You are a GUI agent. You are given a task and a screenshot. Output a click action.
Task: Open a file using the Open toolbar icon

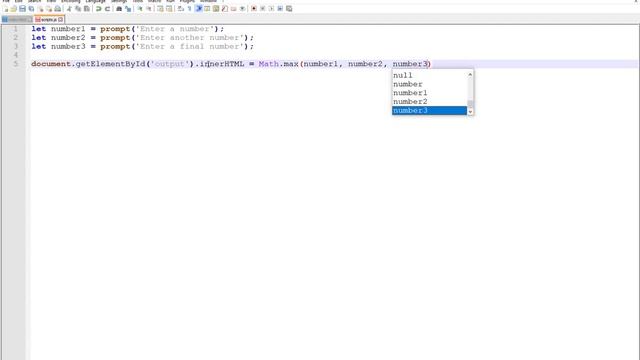click(14, 9)
